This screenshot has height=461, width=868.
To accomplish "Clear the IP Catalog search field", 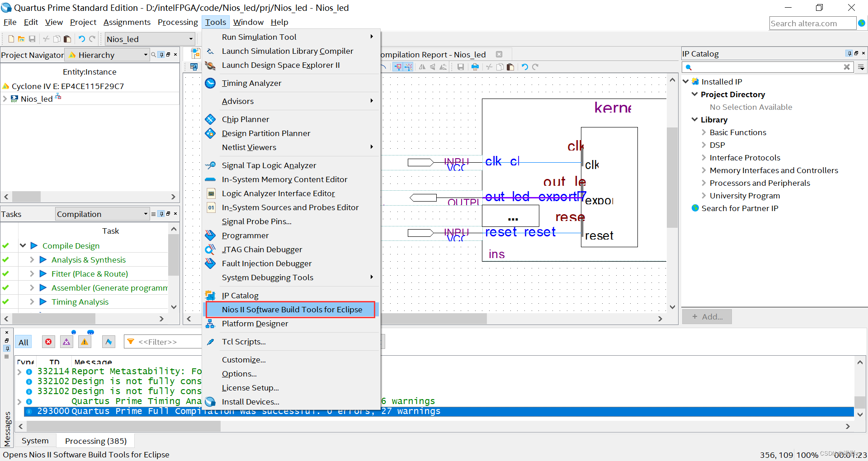I will (x=847, y=67).
